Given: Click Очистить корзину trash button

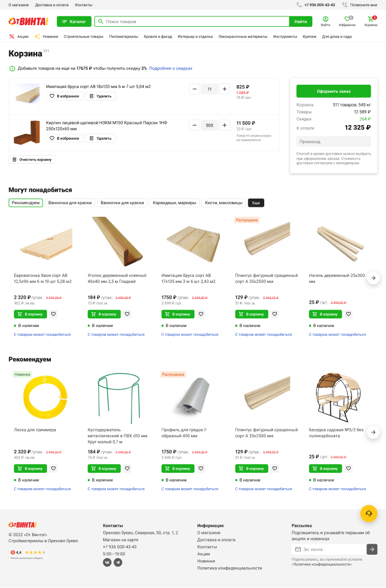Looking at the screenshot, I should pos(32,159).
